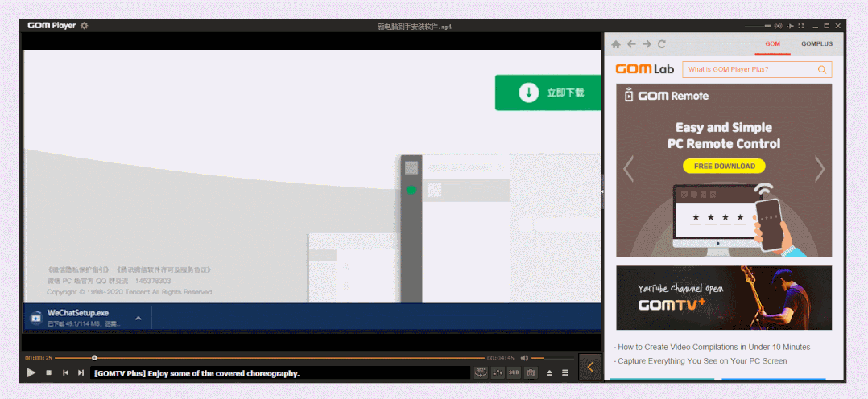Image resolution: width=868 pixels, height=399 pixels.
Task: Click the total duration 00:04:45
Action: 501,358
